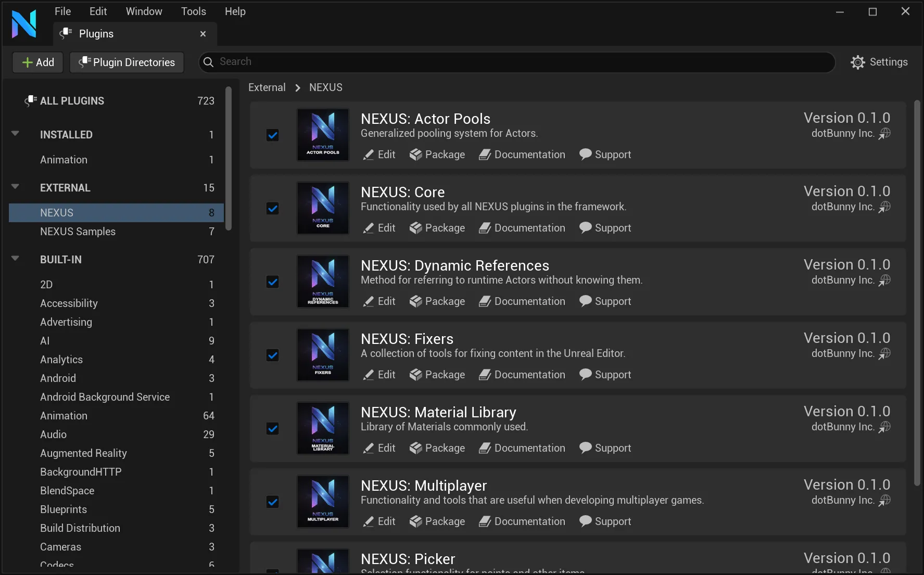
Task: Disable the NEXUS: Core plugin checkbox
Action: [273, 208]
